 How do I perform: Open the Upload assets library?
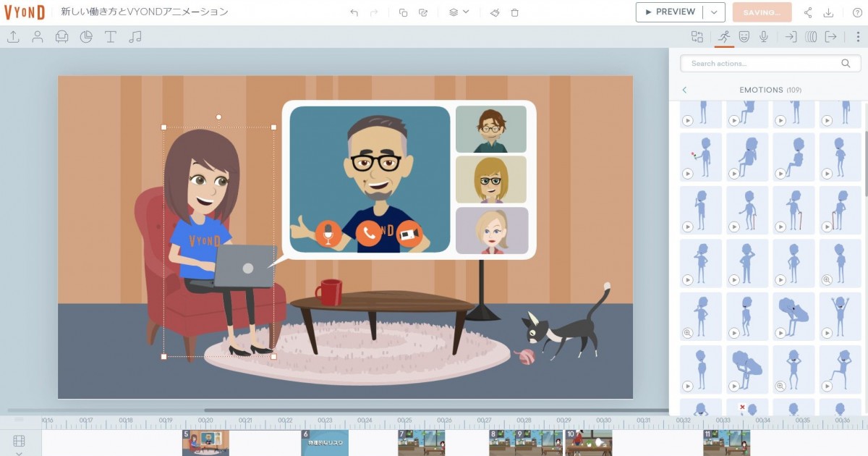[x=13, y=37]
